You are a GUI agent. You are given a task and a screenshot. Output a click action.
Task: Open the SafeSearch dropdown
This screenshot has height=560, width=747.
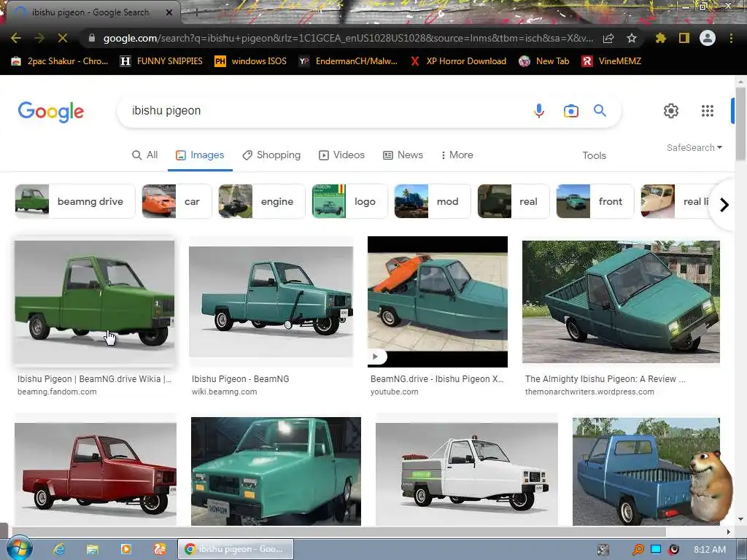[694, 147]
